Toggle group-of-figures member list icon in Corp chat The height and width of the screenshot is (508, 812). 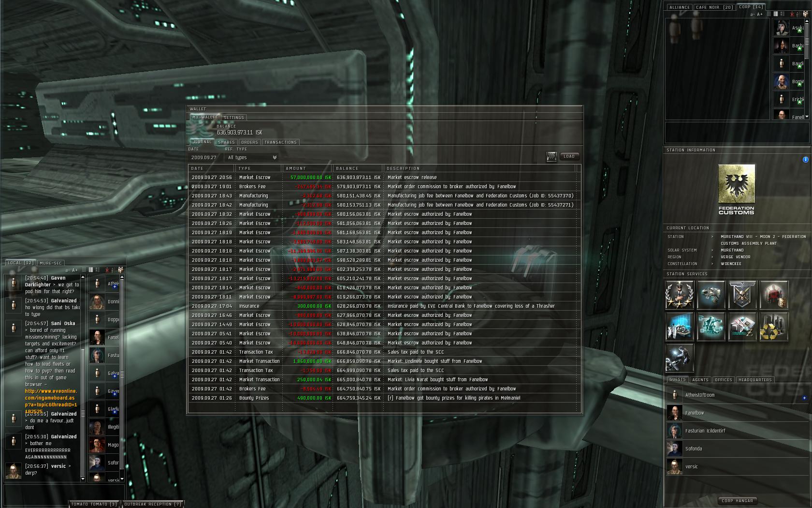click(x=805, y=14)
